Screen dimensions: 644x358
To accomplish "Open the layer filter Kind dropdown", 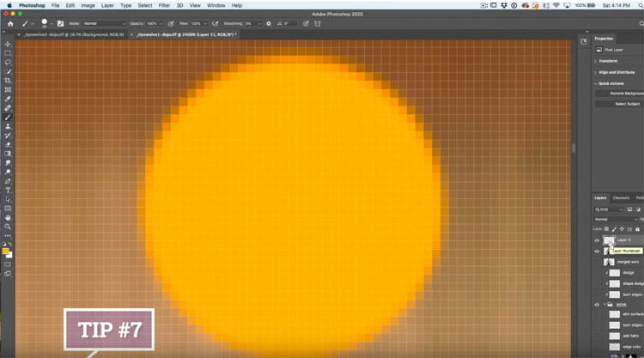I will click(x=608, y=209).
